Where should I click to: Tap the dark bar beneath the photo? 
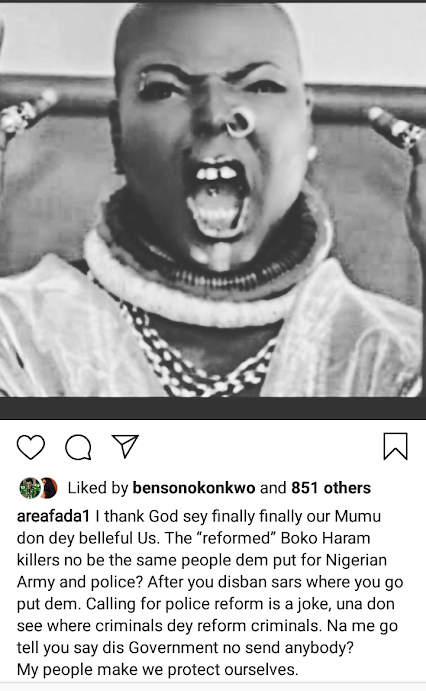[213, 408]
